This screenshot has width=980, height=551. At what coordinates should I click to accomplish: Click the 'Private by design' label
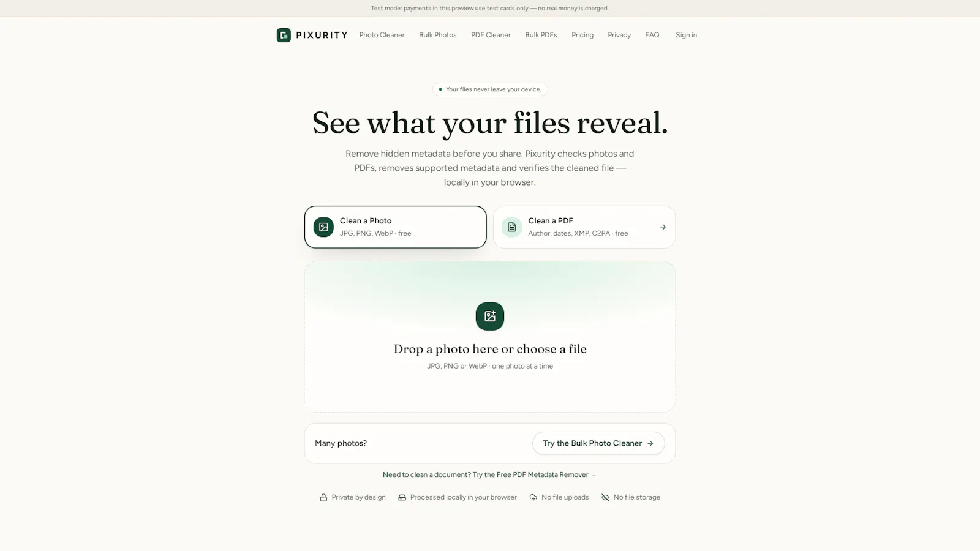(358, 497)
